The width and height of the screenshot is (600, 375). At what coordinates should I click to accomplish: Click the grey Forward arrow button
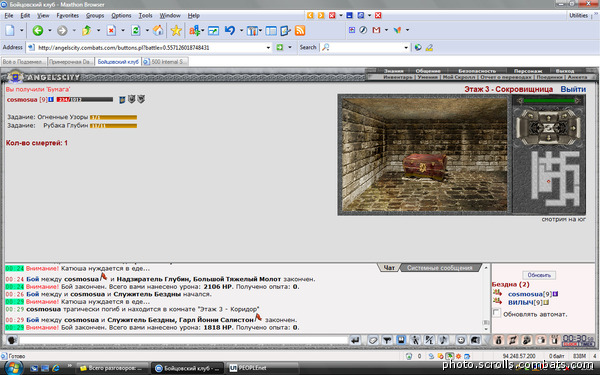coord(62,30)
